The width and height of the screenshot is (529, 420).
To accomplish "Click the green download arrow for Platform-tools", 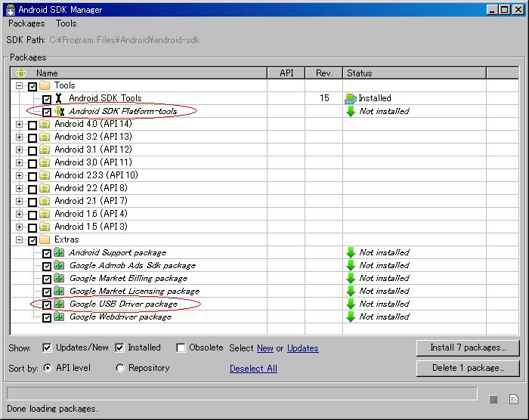I will (x=351, y=111).
